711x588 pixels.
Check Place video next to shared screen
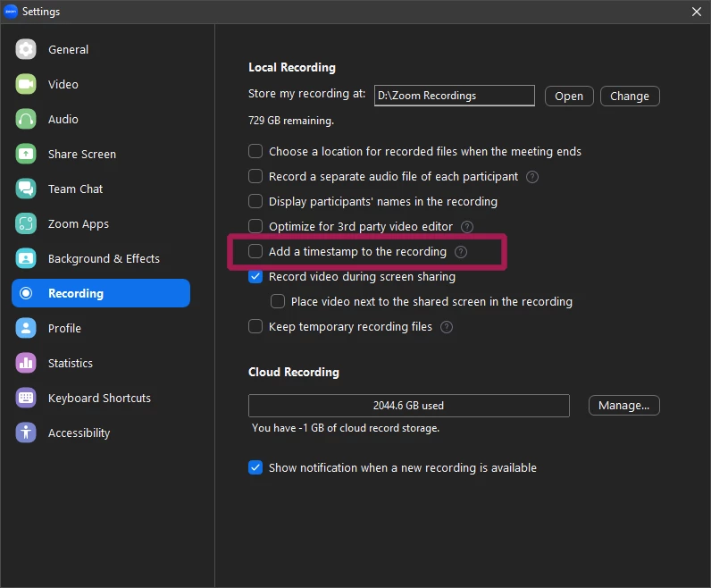tap(278, 301)
